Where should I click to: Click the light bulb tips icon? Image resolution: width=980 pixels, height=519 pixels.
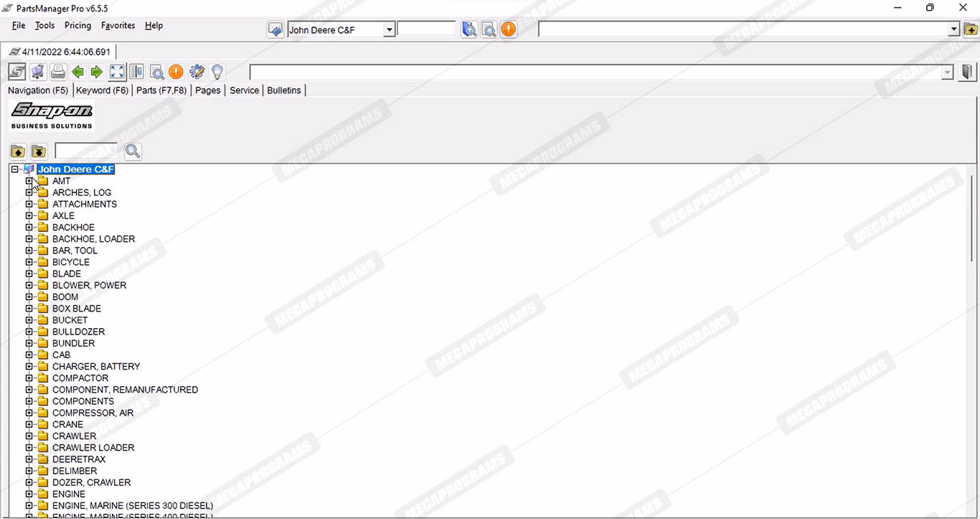pos(217,72)
